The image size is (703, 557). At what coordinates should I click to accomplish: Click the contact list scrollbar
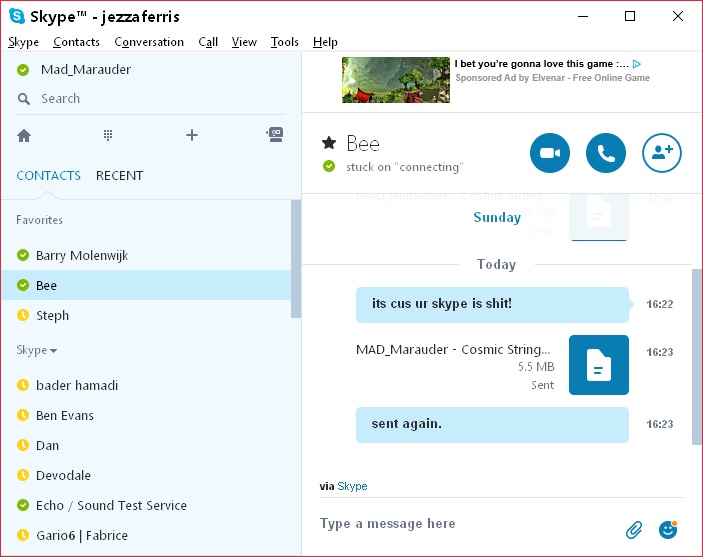(x=296, y=259)
